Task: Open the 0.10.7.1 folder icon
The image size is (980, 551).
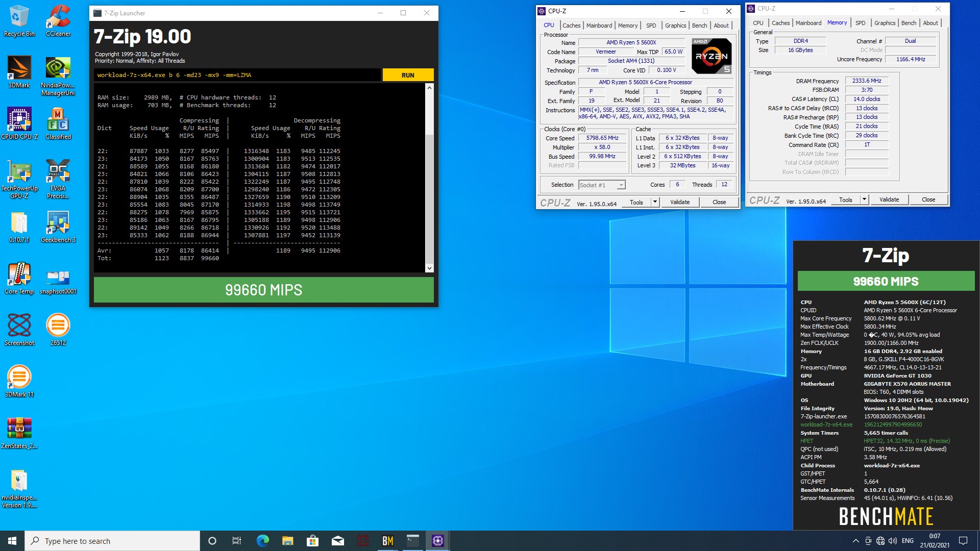Action: coord(19,227)
